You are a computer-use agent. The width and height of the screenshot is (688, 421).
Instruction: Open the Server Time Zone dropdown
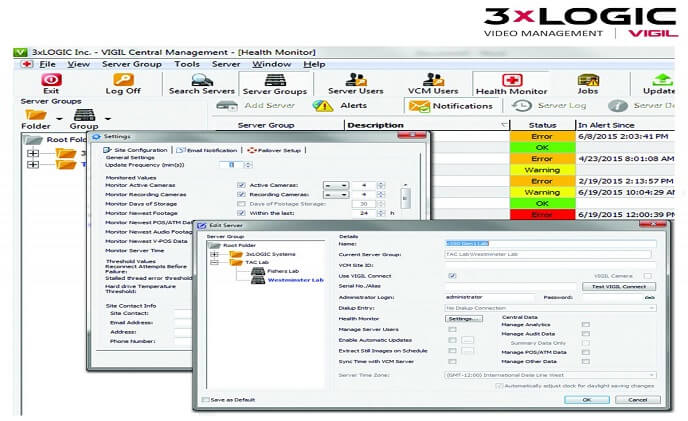point(550,375)
